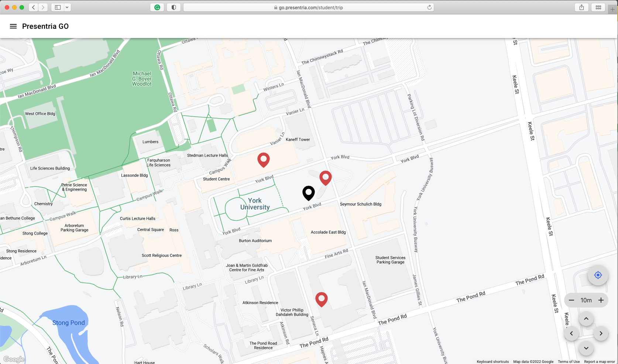Click the black location pin on York Blvd
The height and width of the screenshot is (364, 618).
coord(309,193)
